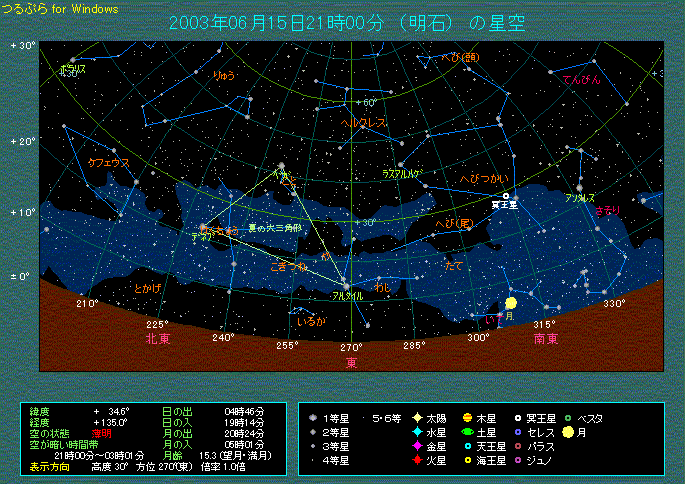Click the red 薄明 sky status value
Image resolution: width=685 pixels, height=484 pixels.
click(x=101, y=433)
